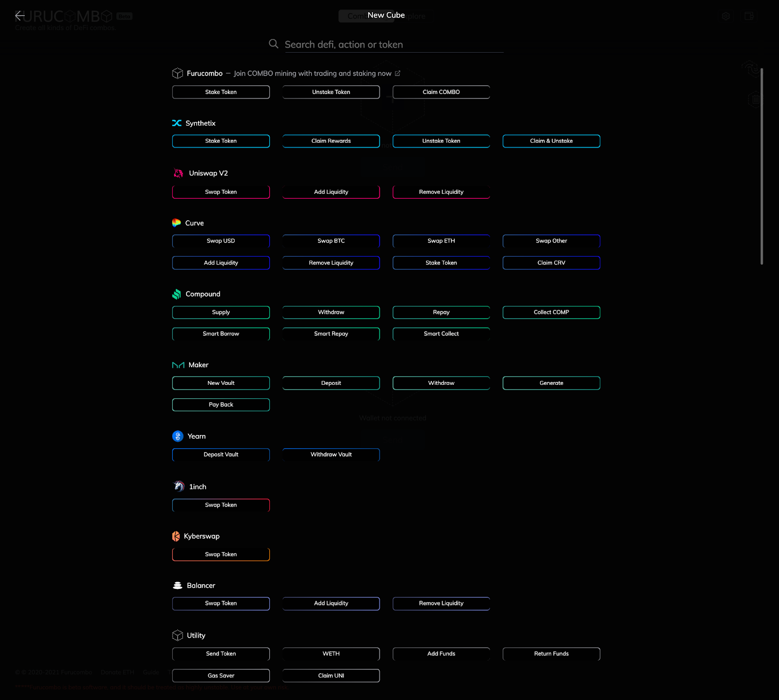Screen dimensions: 779x700
Task: Select Curve Swap USD
Action: [x=221, y=241]
